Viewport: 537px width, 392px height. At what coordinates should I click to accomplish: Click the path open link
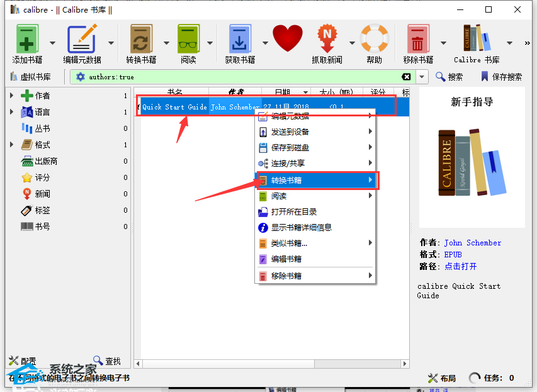pyautogui.click(x=460, y=266)
